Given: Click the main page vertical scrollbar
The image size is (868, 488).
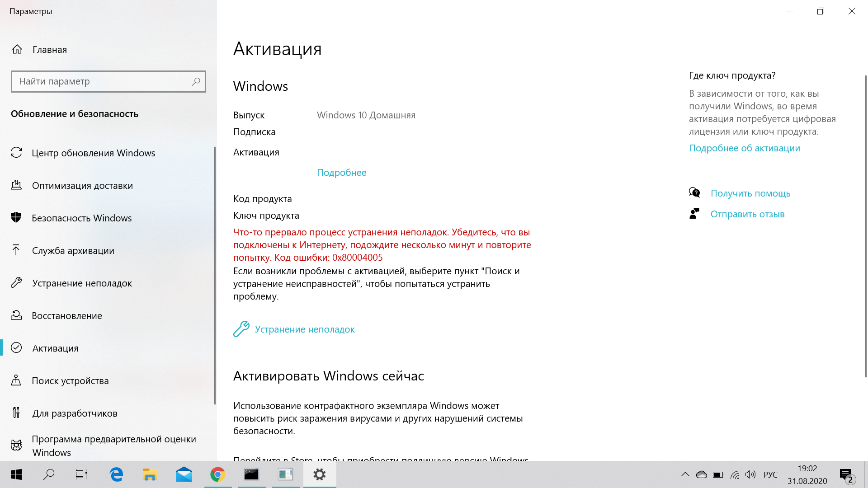Looking at the screenshot, I should (866, 226).
